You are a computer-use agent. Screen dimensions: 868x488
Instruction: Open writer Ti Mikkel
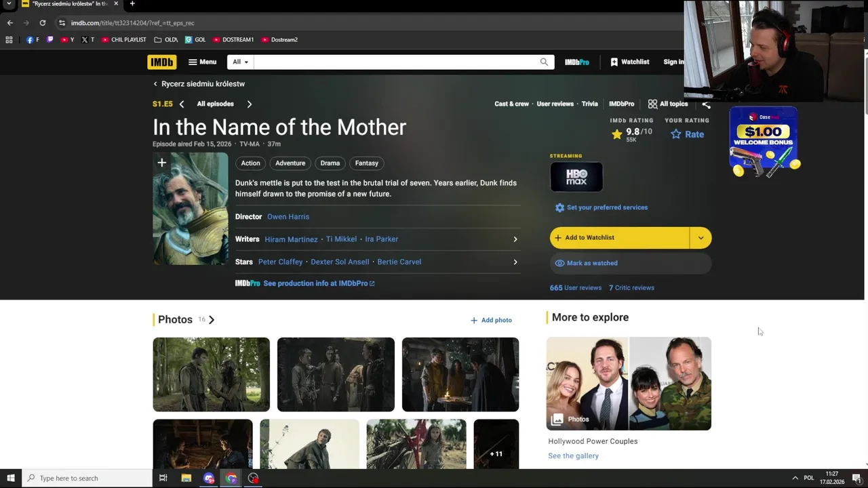coord(341,239)
